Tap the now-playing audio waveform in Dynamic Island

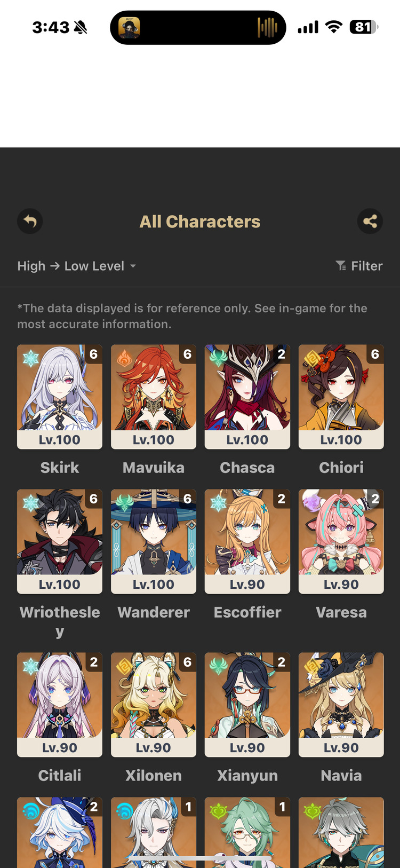267,27
